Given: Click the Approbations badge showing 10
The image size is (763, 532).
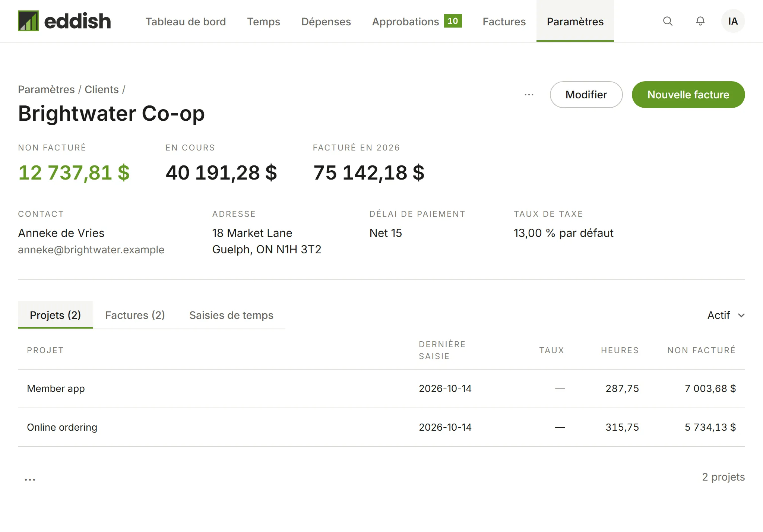Looking at the screenshot, I should (453, 21).
